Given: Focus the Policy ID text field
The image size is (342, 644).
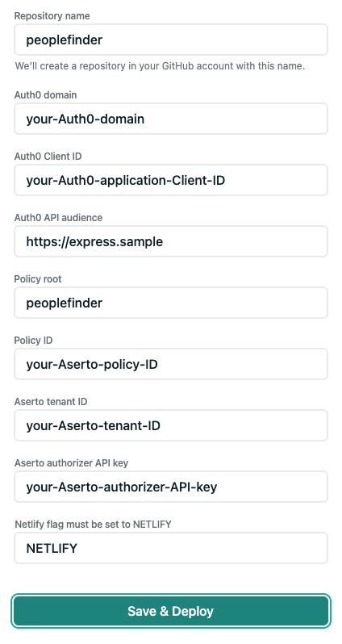Looking at the screenshot, I should [x=171, y=364].
